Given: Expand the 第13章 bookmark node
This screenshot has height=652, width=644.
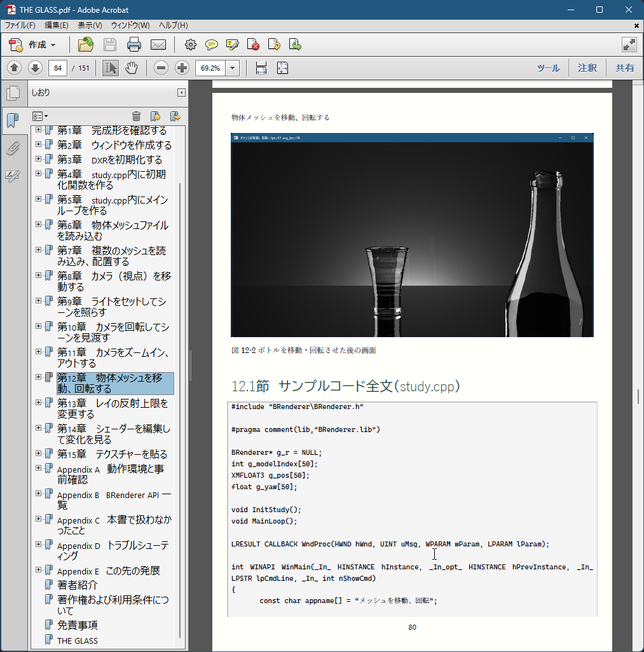Looking at the screenshot, I should [x=39, y=403].
